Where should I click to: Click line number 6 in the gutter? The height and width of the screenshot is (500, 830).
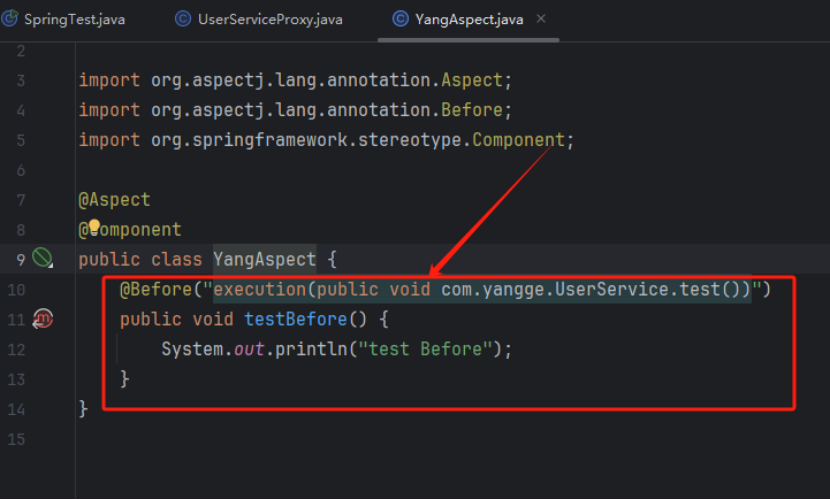click(x=21, y=170)
